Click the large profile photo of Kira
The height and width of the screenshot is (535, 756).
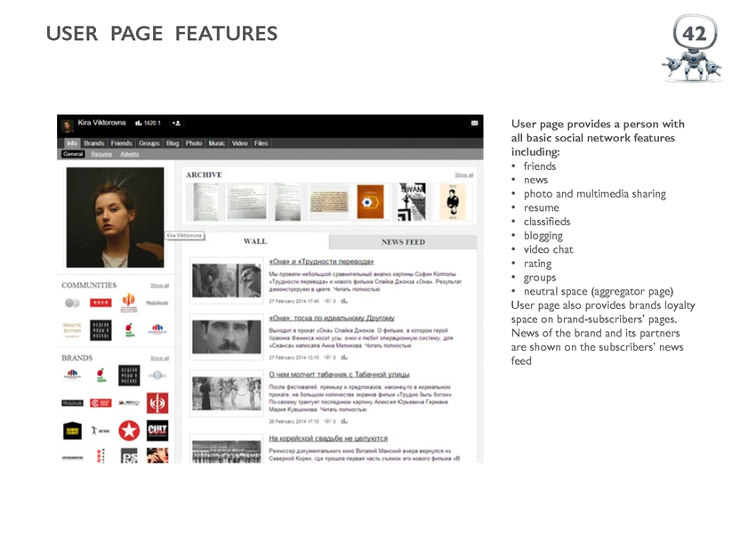[x=116, y=217]
